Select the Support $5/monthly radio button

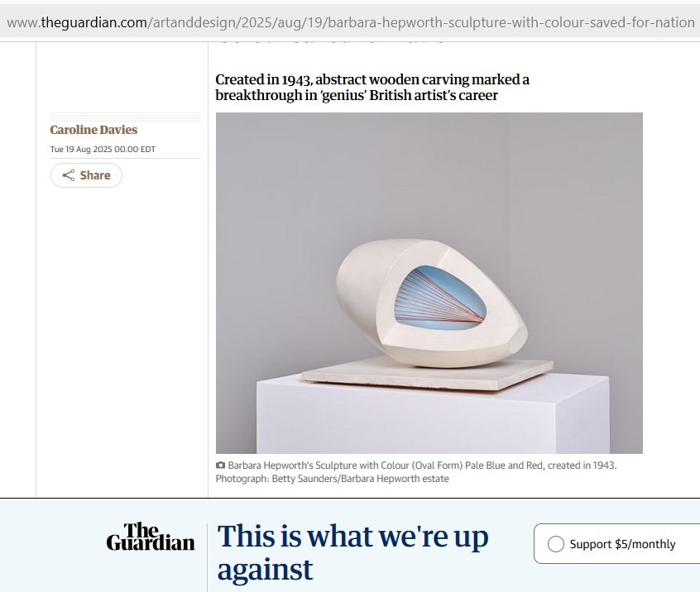[556, 544]
